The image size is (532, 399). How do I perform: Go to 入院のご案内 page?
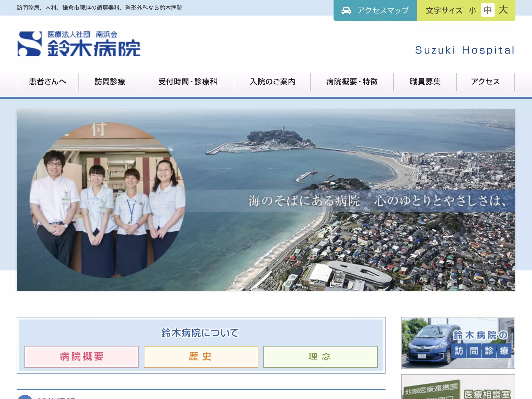272,82
